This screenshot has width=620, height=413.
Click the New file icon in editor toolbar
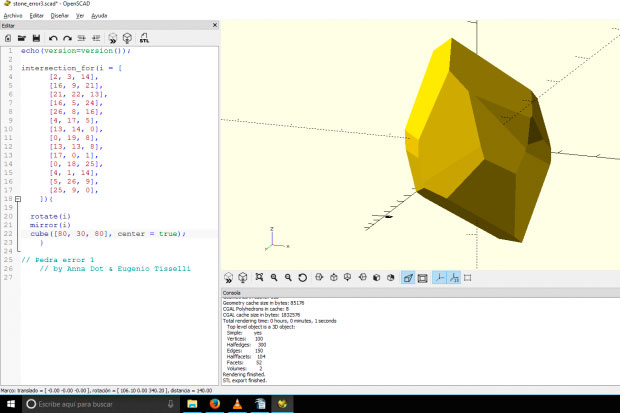8,38
